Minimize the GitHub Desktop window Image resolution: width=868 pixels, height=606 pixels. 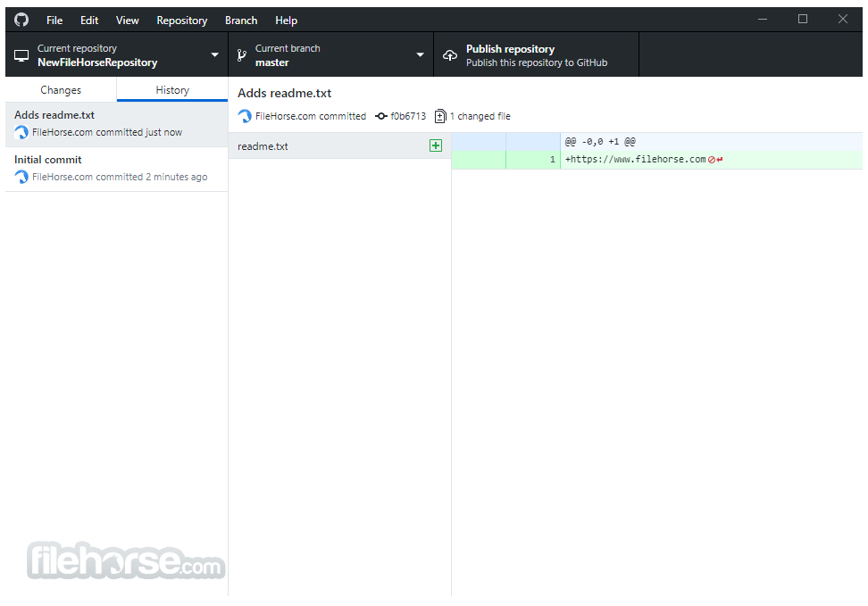tap(763, 20)
